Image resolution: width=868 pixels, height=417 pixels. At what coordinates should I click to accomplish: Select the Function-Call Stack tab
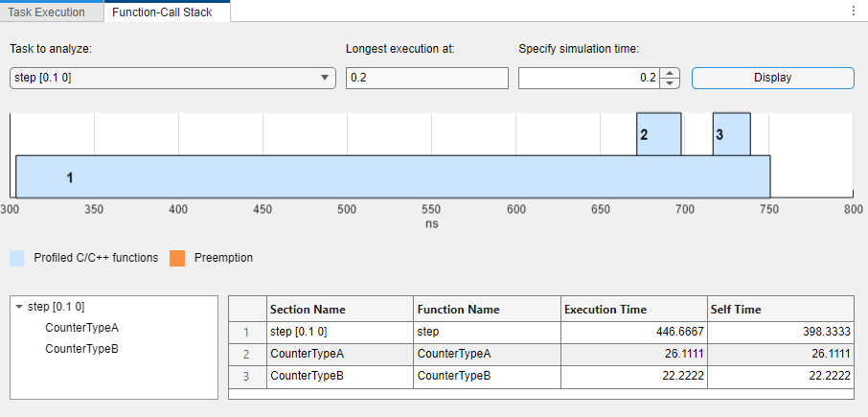pos(162,12)
